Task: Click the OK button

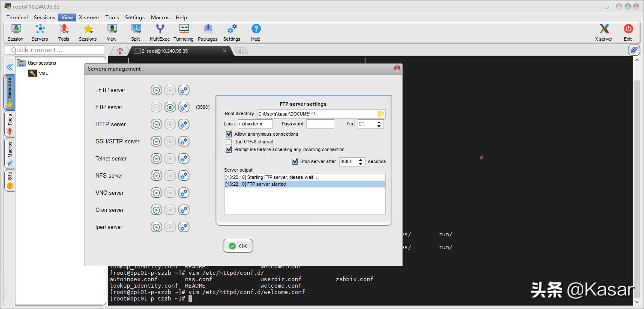Action: tap(238, 246)
